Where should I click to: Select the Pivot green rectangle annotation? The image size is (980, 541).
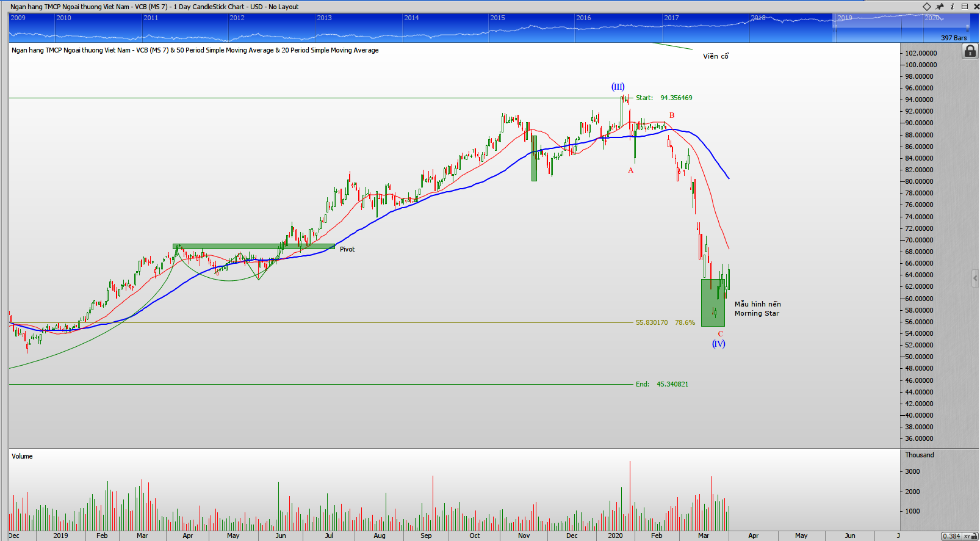(x=253, y=247)
